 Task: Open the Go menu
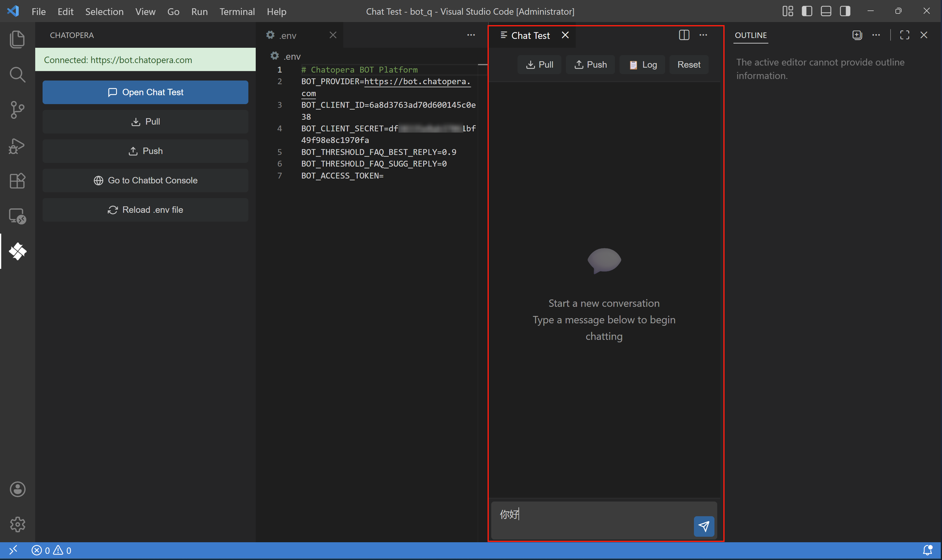coord(173,11)
